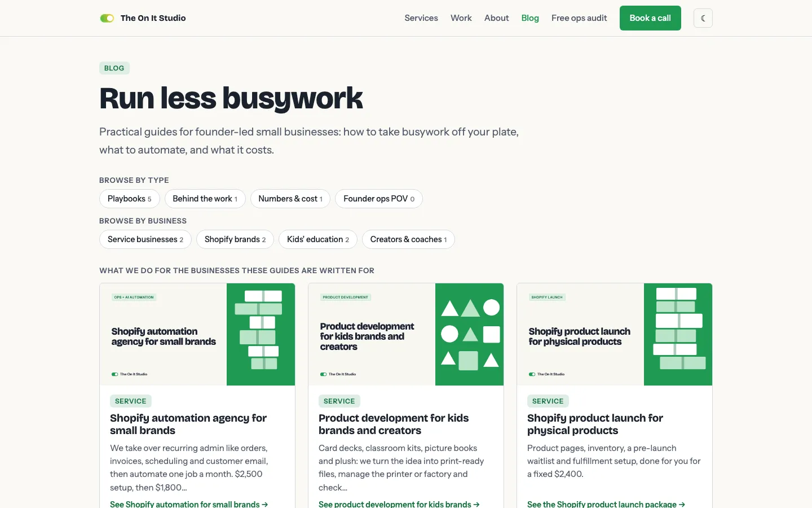Choose the Creators & coaches filter

(408, 239)
